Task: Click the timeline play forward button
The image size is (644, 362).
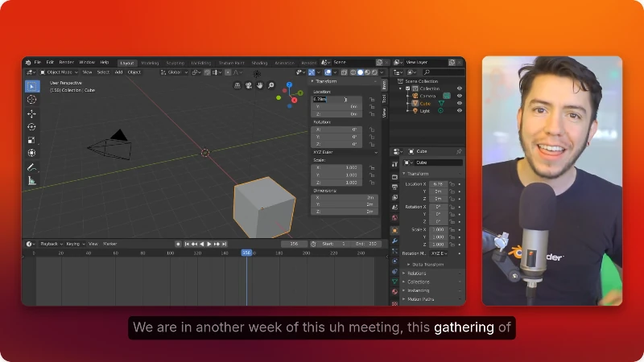Action: [x=209, y=245]
